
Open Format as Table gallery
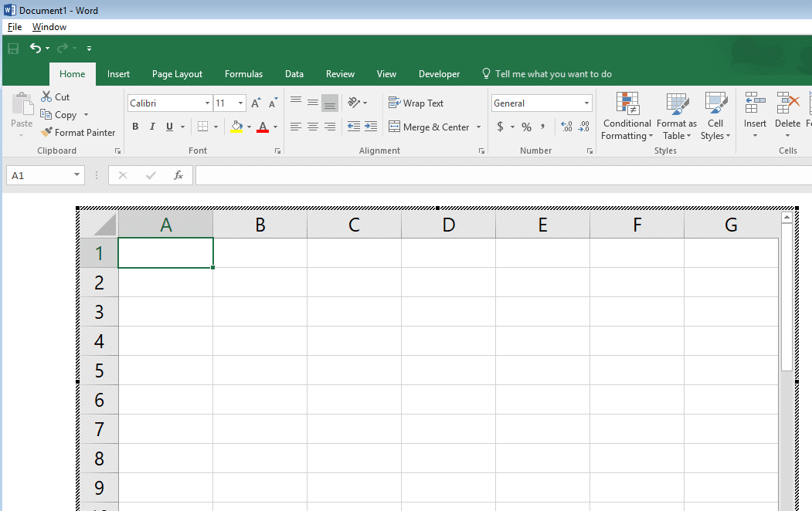[x=677, y=116]
